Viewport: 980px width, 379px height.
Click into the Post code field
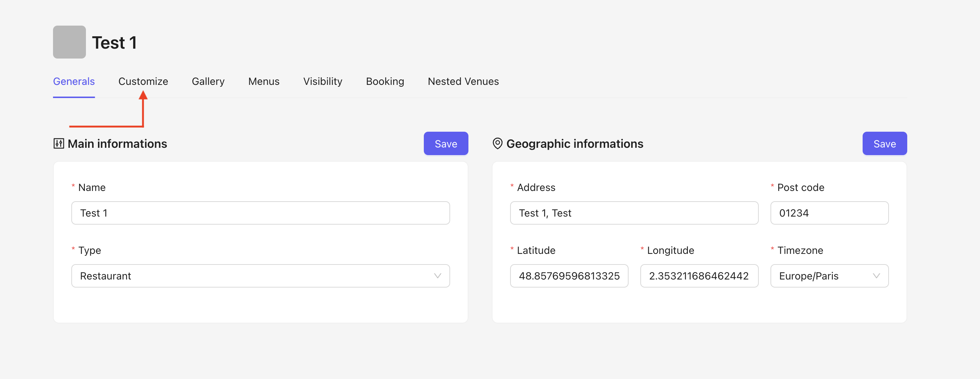point(829,213)
